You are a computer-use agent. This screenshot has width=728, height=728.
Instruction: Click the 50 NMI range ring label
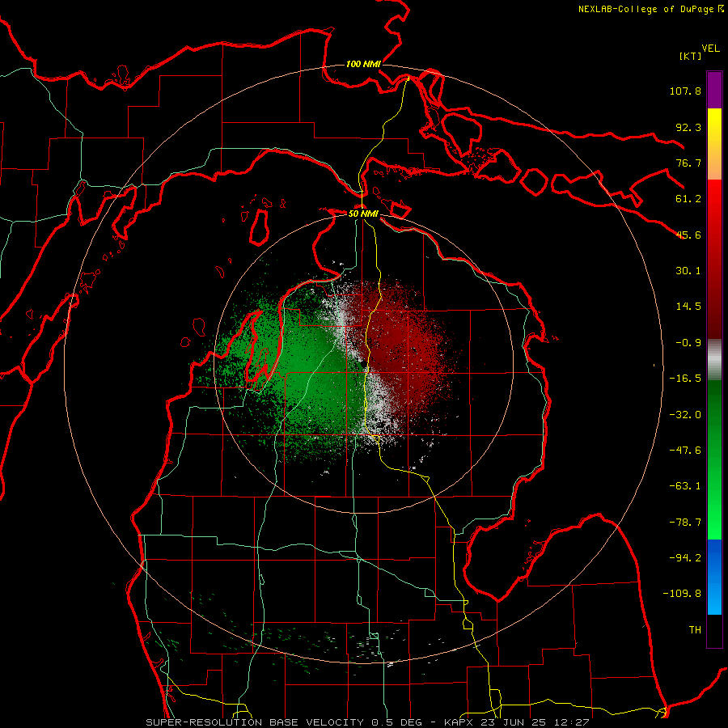363,214
